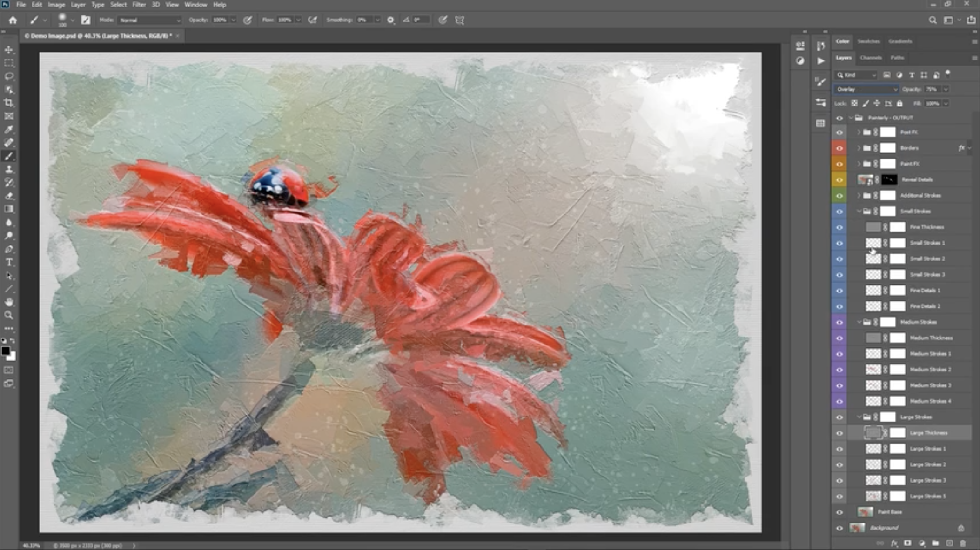Click the share icon at top right
This screenshot has width=980, height=550.
(971, 20)
